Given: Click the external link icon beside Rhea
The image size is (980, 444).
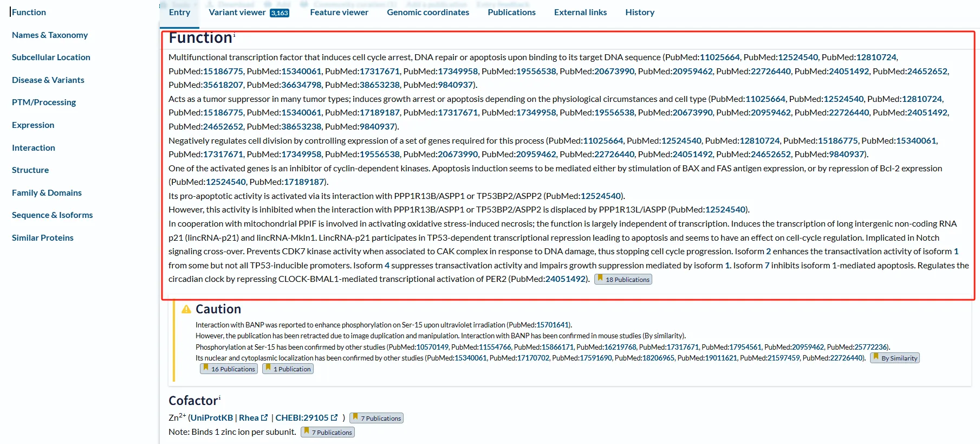Looking at the screenshot, I should pos(264,418).
